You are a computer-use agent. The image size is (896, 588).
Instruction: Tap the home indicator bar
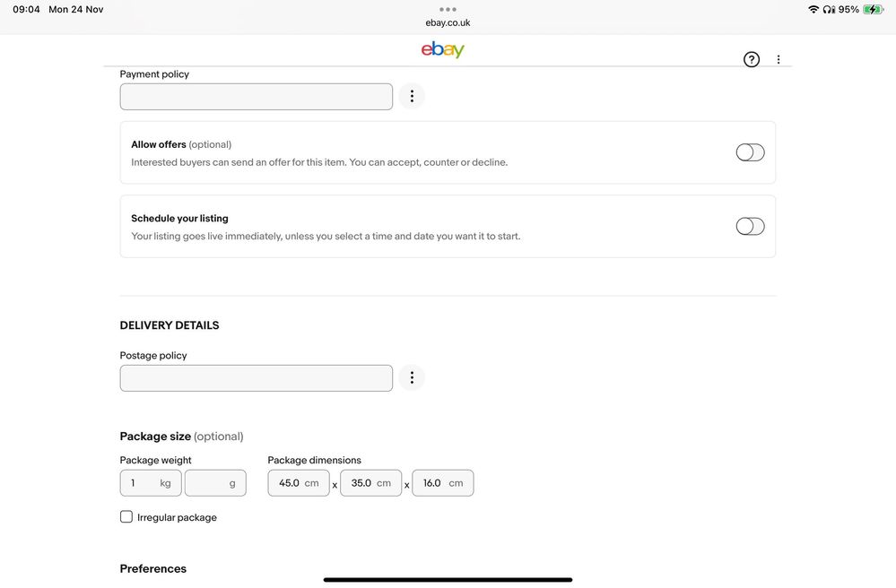coord(448,580)
